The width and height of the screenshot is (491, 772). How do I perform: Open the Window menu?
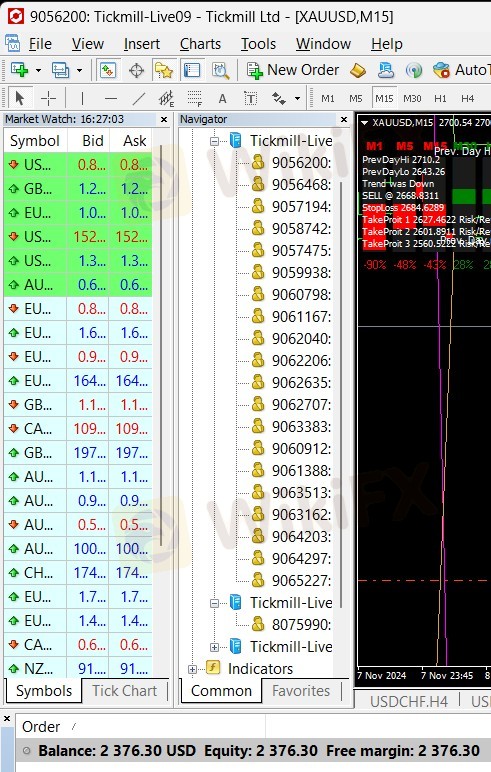pyautogui.click(x=323, y=44)
